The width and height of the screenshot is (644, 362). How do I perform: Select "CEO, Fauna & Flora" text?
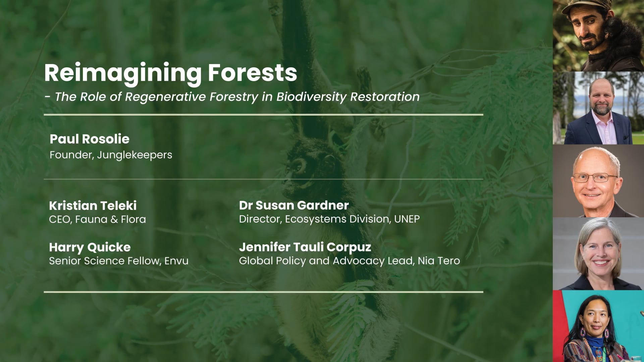(x=97, y=219)
